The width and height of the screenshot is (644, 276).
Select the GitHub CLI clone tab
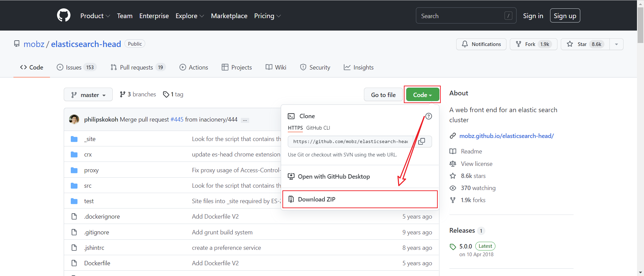318,128
